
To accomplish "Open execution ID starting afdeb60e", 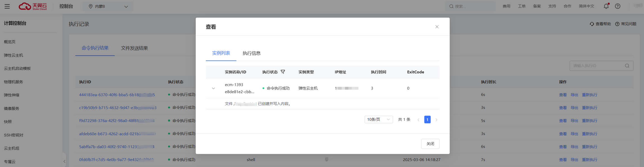I will point(117,134).
